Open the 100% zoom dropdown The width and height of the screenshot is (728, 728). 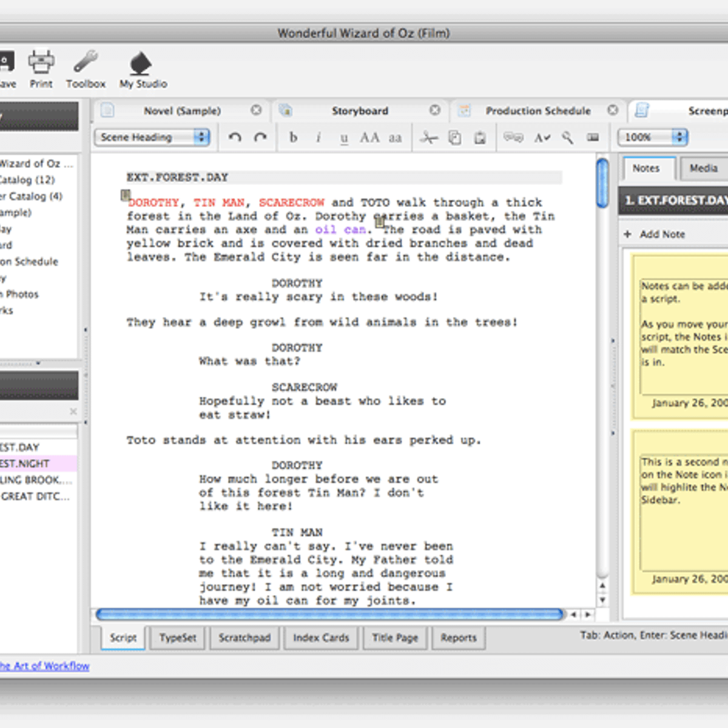pyautogui.click(x=653, y=137)
